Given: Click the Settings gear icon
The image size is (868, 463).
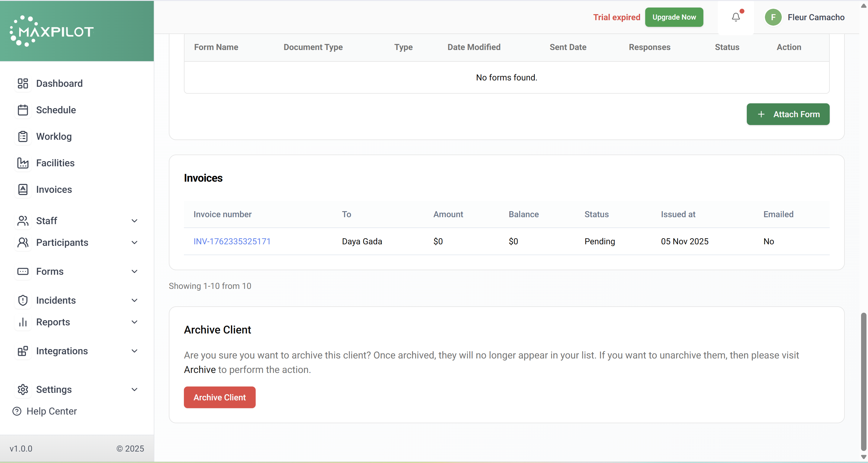Looking at the screenshot, I should (23, 389).
